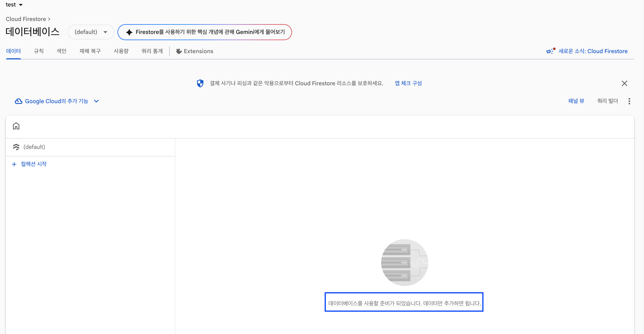Ask Gemini about Firestore core concepts
This screenshot has width=644, height=334.
point(205,32)
